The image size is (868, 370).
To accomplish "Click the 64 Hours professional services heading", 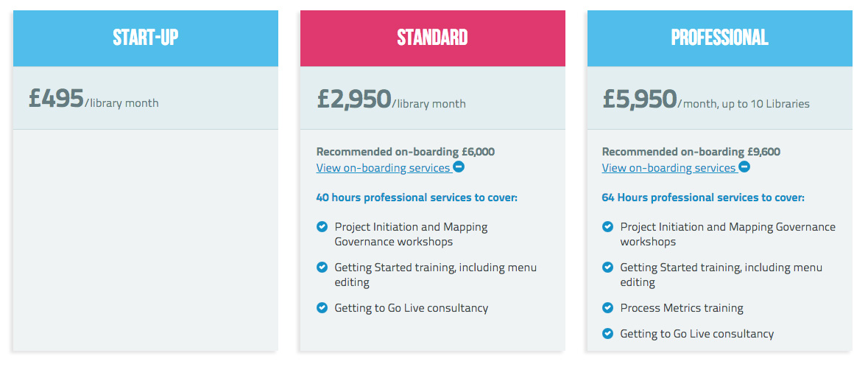I will pyautogui.click(x=703, y=198).
